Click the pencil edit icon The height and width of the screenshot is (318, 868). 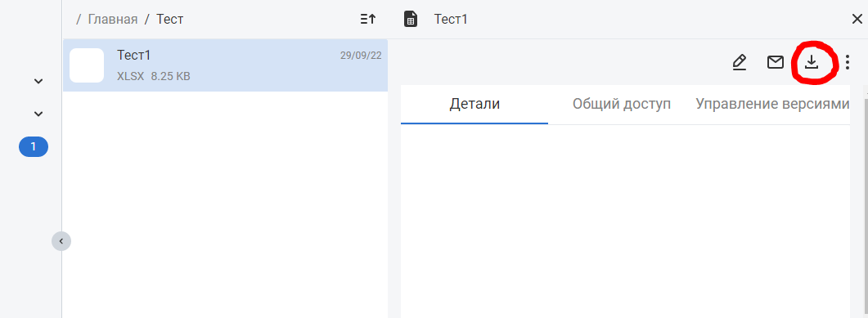pyautogui.click(x=739, y=62)
